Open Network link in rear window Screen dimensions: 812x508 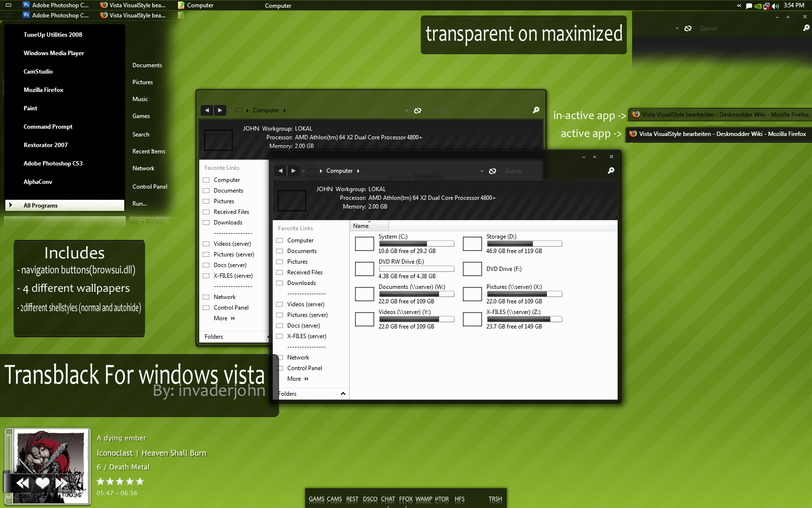click(x=224, y=297)
